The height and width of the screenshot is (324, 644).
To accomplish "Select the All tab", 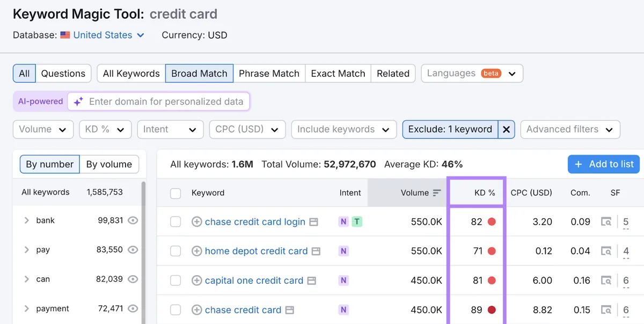I will click(x=24, y=74).
